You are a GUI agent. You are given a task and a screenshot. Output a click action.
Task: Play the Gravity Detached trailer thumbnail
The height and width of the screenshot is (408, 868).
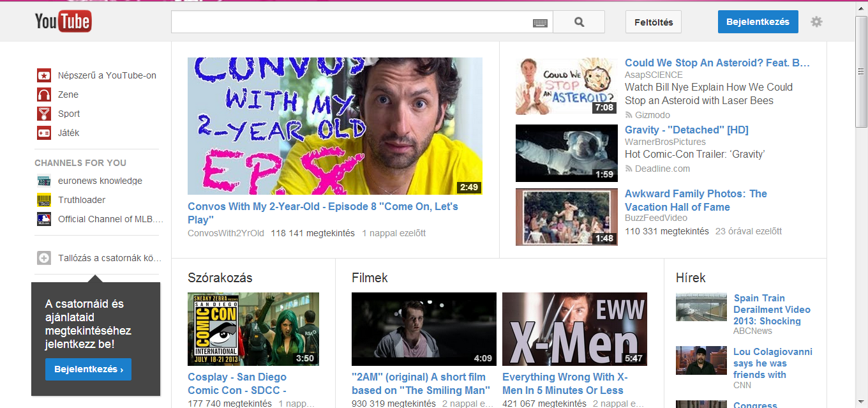(567, 153)
